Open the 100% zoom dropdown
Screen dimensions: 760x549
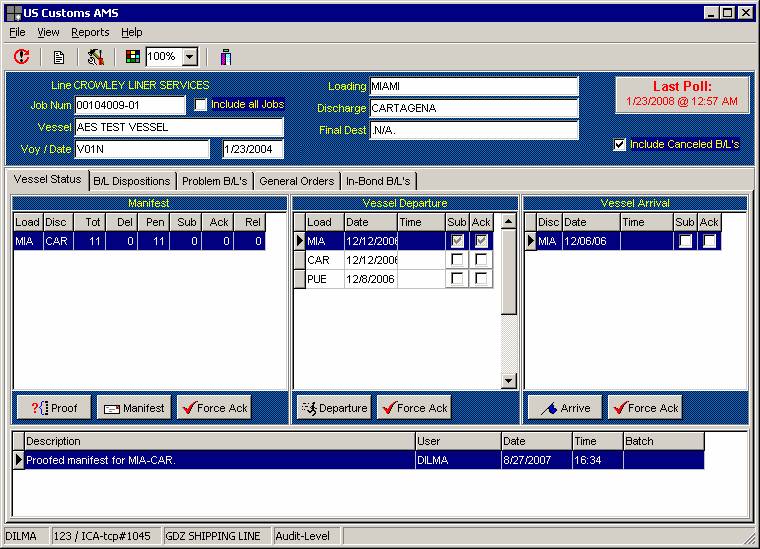[x=190, y=57]
